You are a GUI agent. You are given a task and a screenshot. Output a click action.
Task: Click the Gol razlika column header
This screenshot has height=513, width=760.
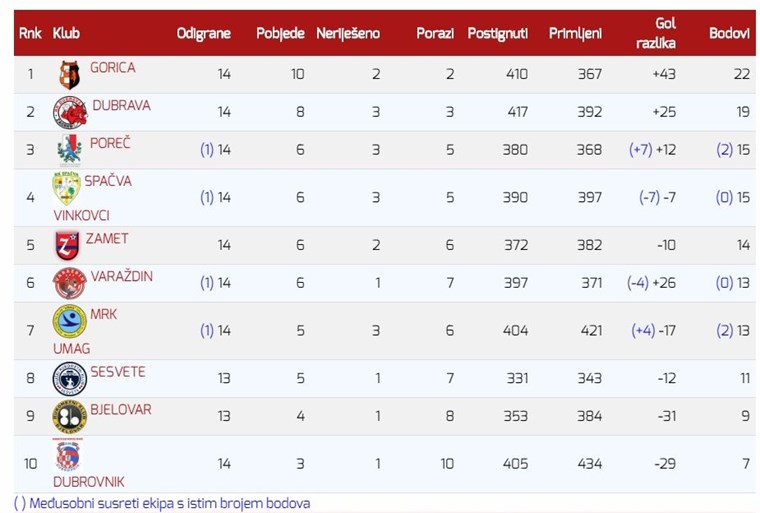pos(655,33)
